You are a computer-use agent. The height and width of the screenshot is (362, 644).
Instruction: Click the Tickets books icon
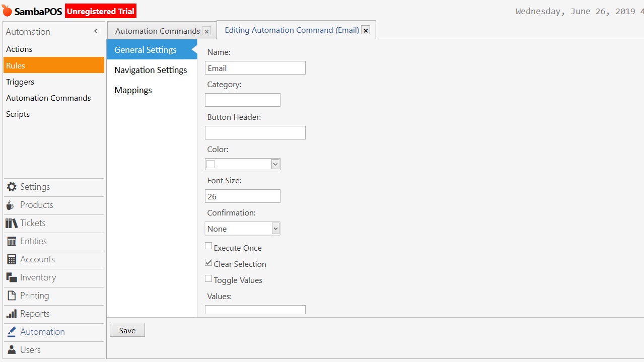(11, 223)
